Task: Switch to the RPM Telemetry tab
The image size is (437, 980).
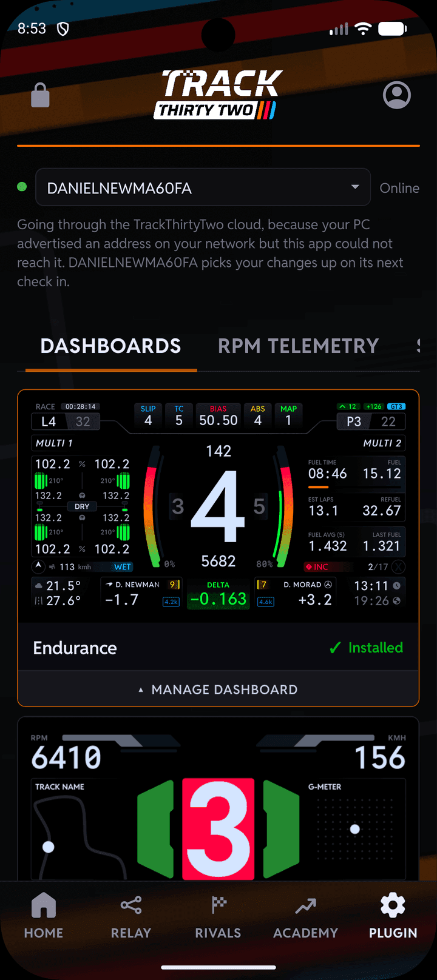Action: click(298, 346)
